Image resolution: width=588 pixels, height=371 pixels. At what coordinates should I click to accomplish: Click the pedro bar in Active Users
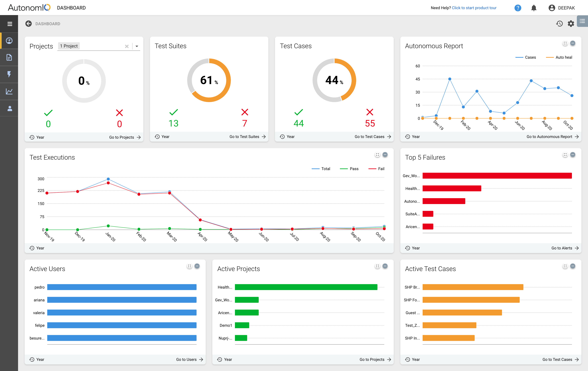122,287
